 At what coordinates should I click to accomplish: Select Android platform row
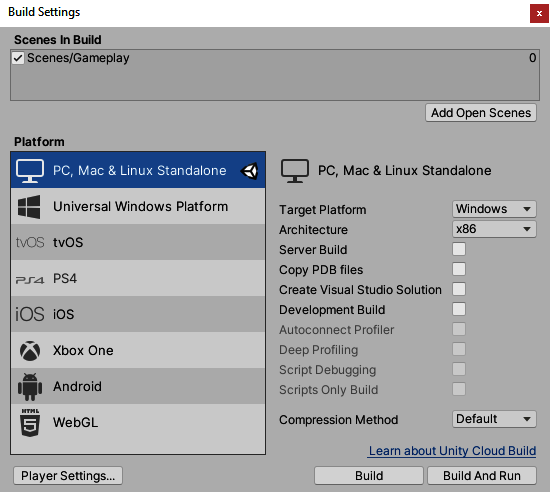pos(138,386)
